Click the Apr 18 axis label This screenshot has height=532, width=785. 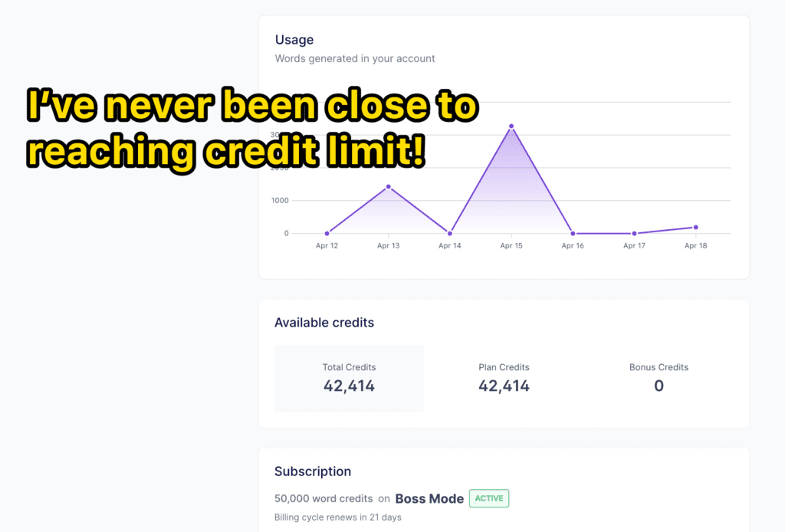point(696,246)
